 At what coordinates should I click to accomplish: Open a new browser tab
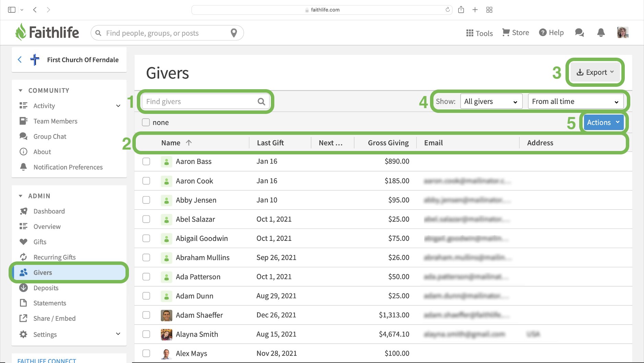tap(475, 10)
